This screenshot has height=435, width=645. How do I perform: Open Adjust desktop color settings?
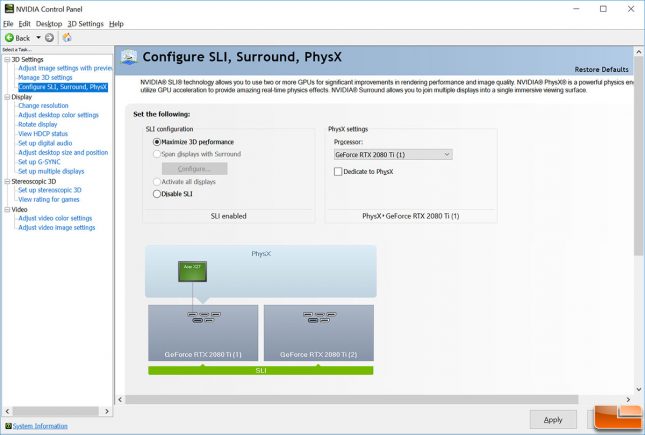tap(58, 115)
